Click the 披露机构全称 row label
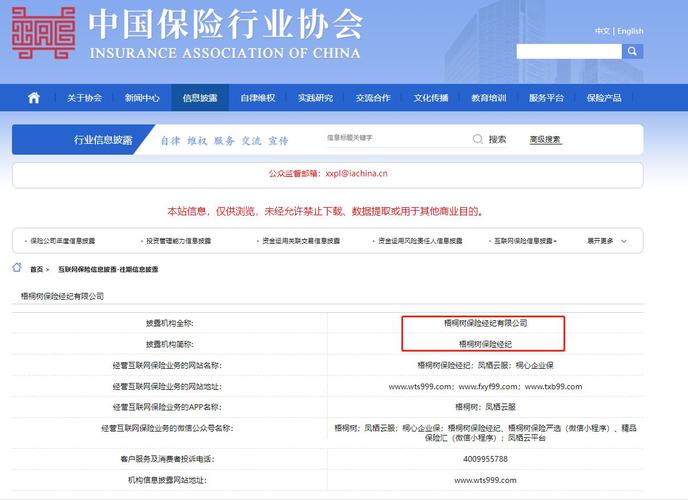The width and height of the screenshot is (688, 500). 169,323
